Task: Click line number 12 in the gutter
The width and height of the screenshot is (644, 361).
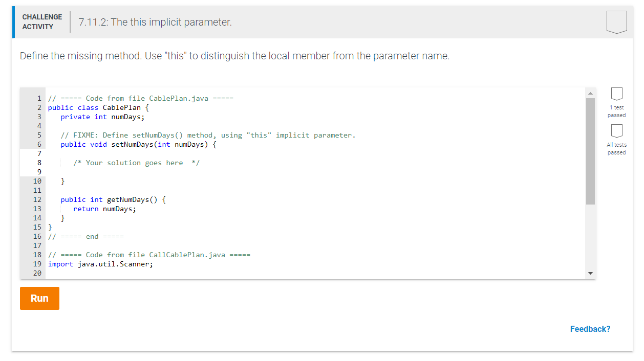Action: point(37,199)
